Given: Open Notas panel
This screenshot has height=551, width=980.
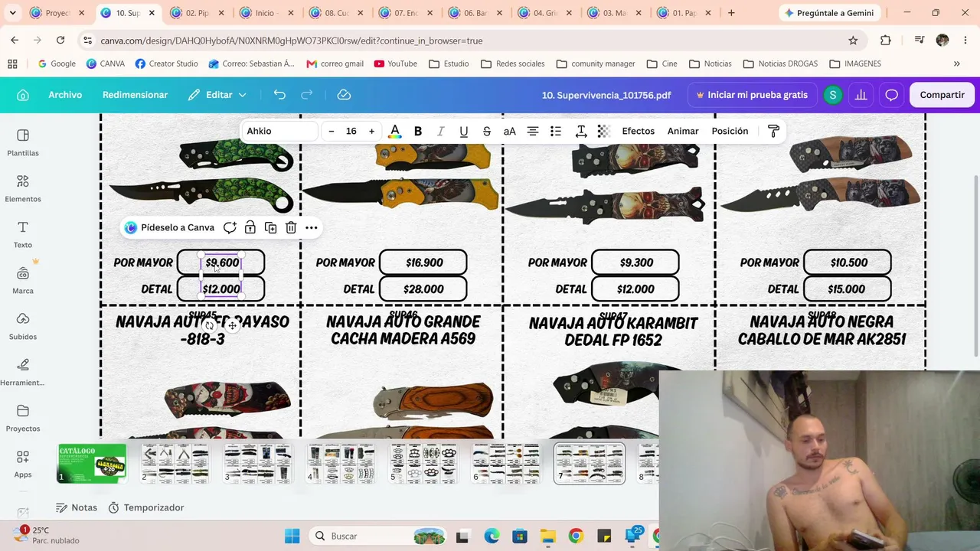Looking at the screenshot, I should tap(77, 507).
